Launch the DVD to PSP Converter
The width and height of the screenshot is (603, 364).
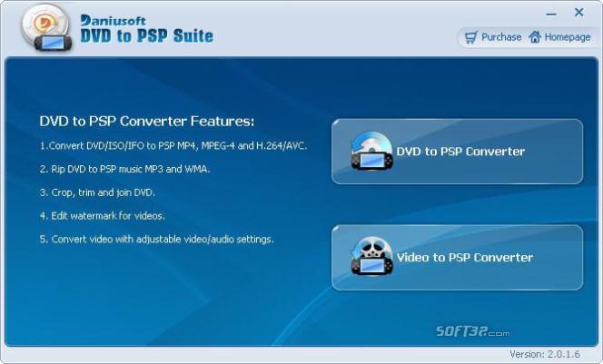(457, 152)
